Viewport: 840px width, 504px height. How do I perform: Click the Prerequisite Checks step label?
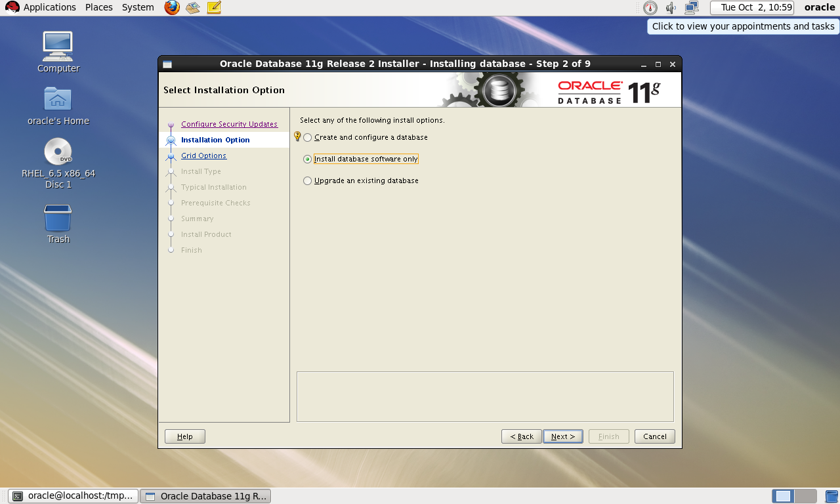pyautogui.click(x=216, y=203)
